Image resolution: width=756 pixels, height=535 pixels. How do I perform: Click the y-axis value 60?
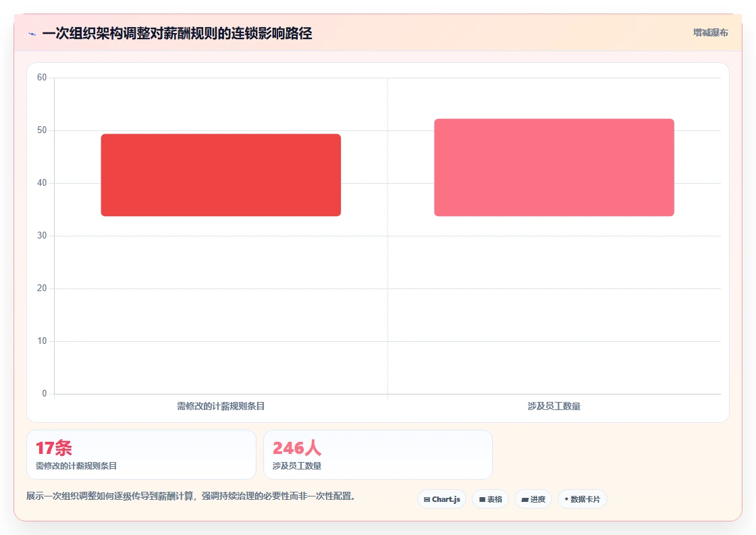coord(42,78)
